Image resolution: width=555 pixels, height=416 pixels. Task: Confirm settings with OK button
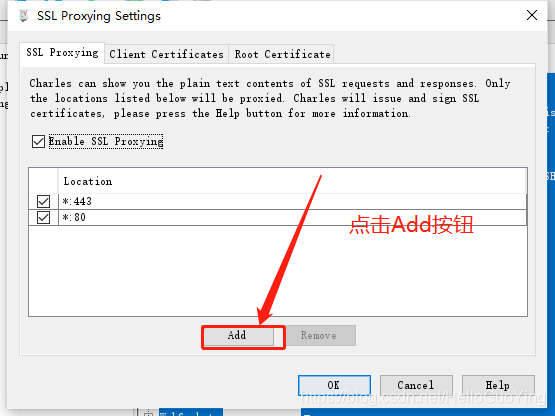334,385
